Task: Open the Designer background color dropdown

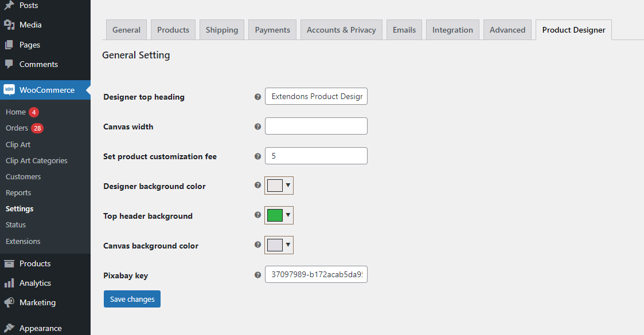Action: [287, 185]
